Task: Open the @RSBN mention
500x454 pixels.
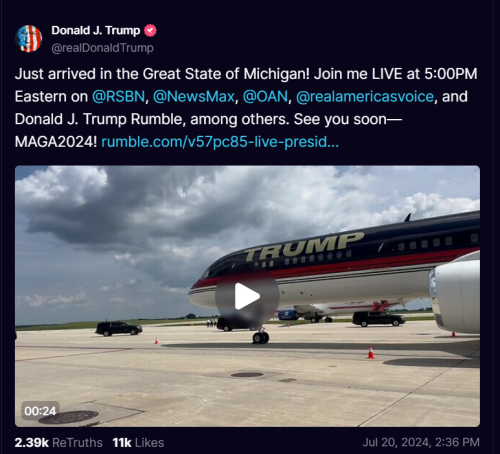Action: [x=118, y=97]
